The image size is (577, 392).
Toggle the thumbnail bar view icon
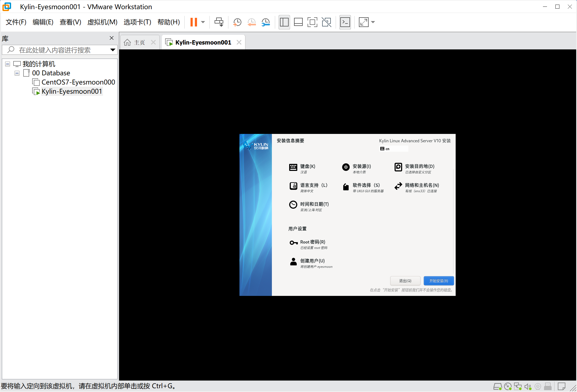coord(298,22)
